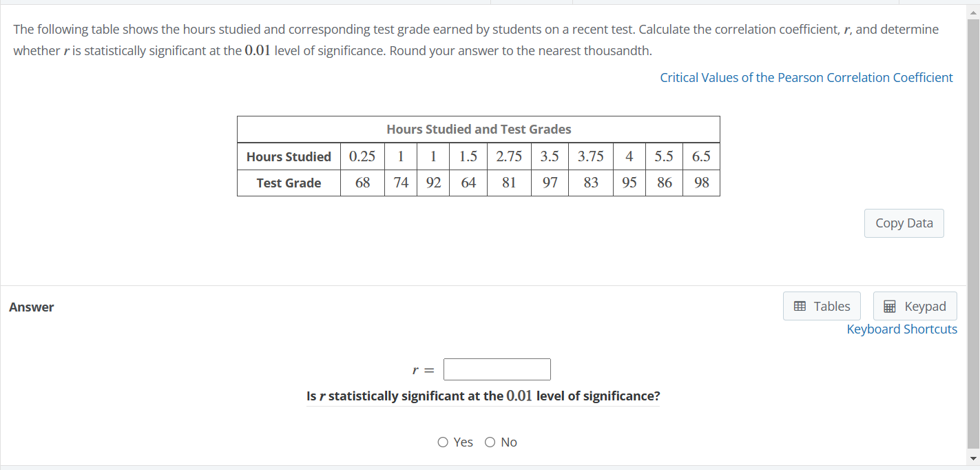Click the Answer section heading
The height and width of the screenshot is (470, 980).
pyautogui.click(x=31, y=307)
